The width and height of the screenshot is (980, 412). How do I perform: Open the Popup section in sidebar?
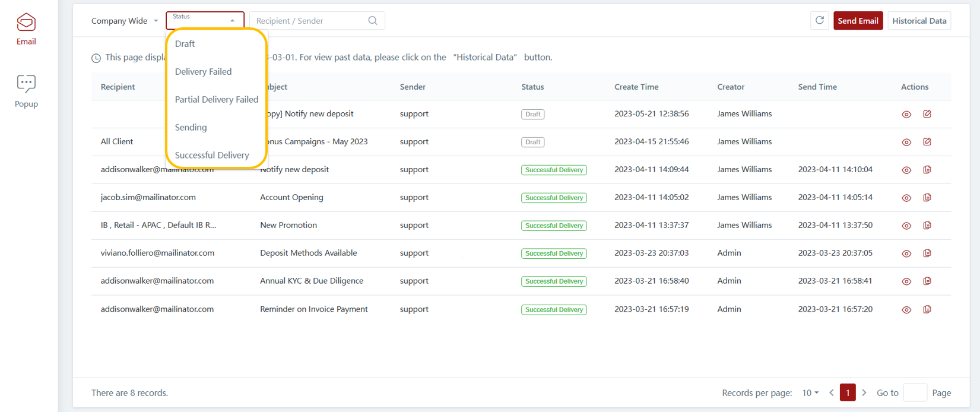(x=26, y=91)
